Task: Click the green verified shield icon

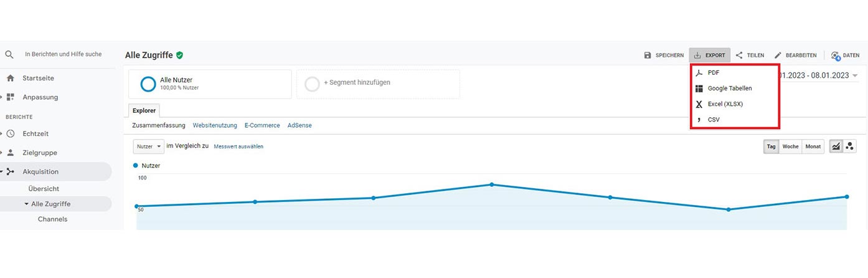Action: 179,55
